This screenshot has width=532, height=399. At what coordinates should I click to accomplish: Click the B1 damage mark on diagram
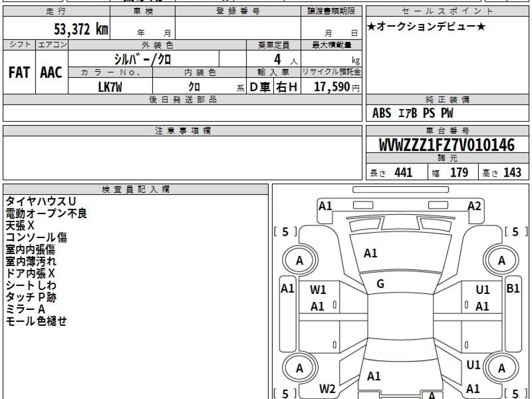[x=513, y=289]
